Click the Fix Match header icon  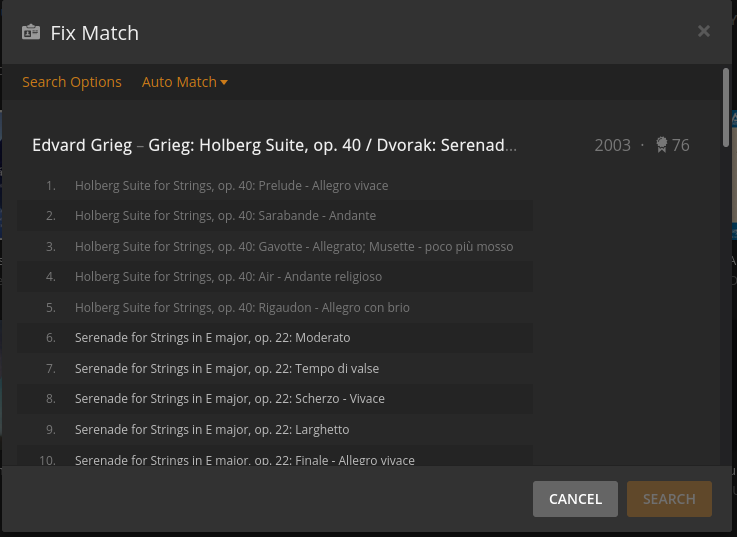click(31, 32)
